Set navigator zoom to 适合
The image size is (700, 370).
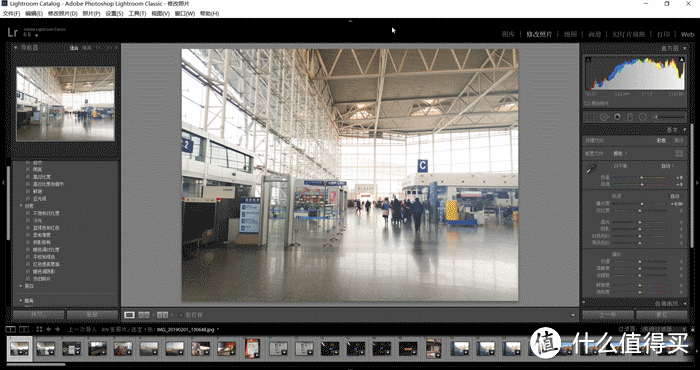tap(74, 48)
